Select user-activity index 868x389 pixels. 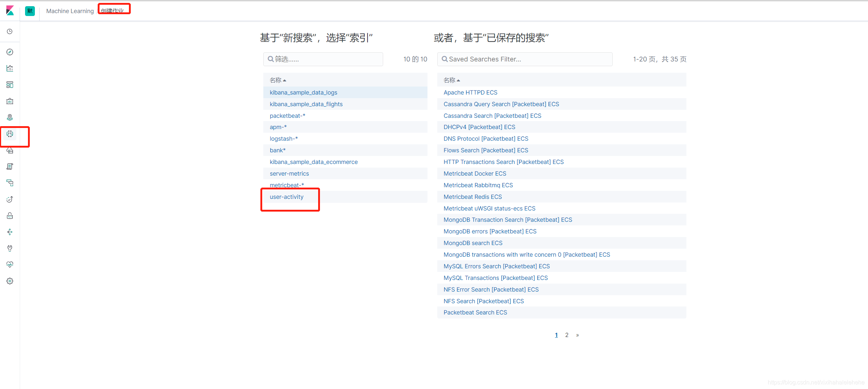287,197
